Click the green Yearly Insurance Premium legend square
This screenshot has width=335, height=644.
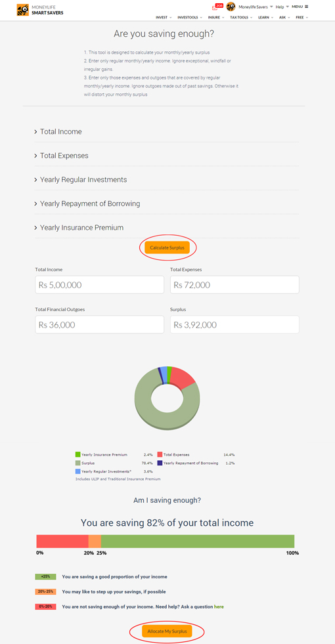click(78, 455)
